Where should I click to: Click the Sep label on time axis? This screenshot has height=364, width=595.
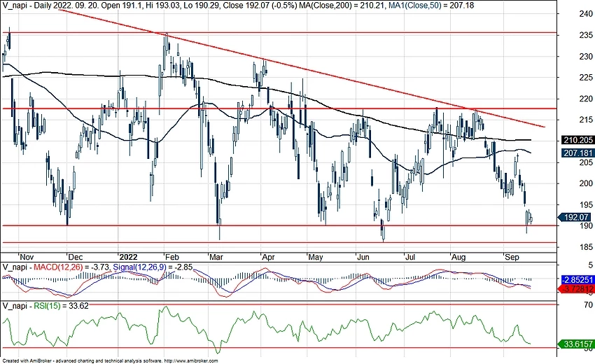click(x=512, y=257)
